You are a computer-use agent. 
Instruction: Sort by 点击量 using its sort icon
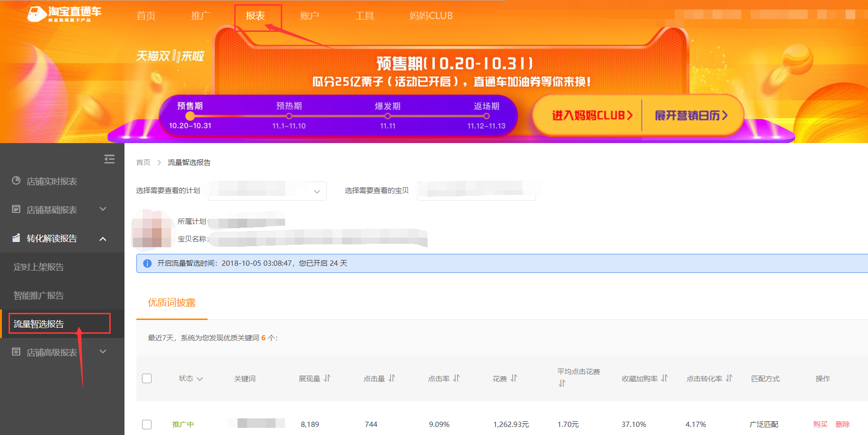tap(392, 378)
